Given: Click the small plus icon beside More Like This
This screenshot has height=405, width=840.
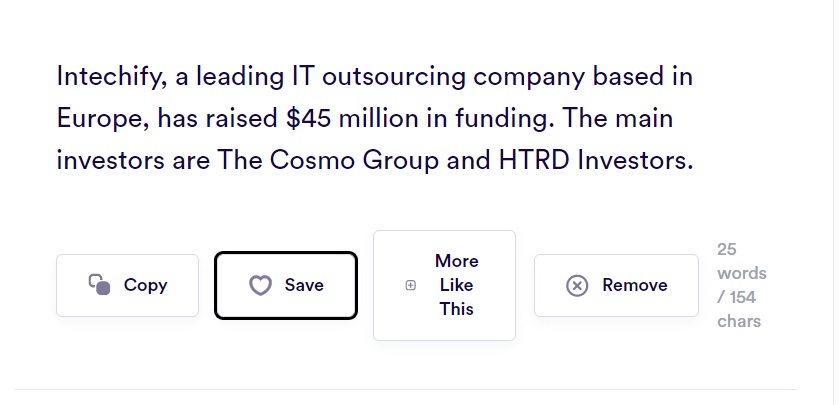Looking at the screenshot, I should click(x=410, y=285).
